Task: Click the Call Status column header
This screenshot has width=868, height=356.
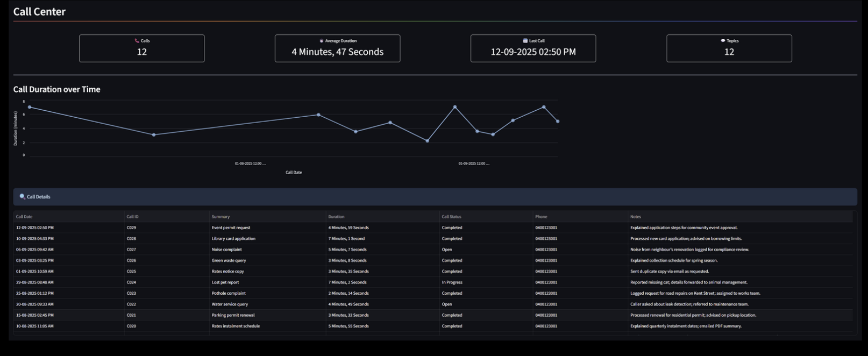Action: point(451,217)
